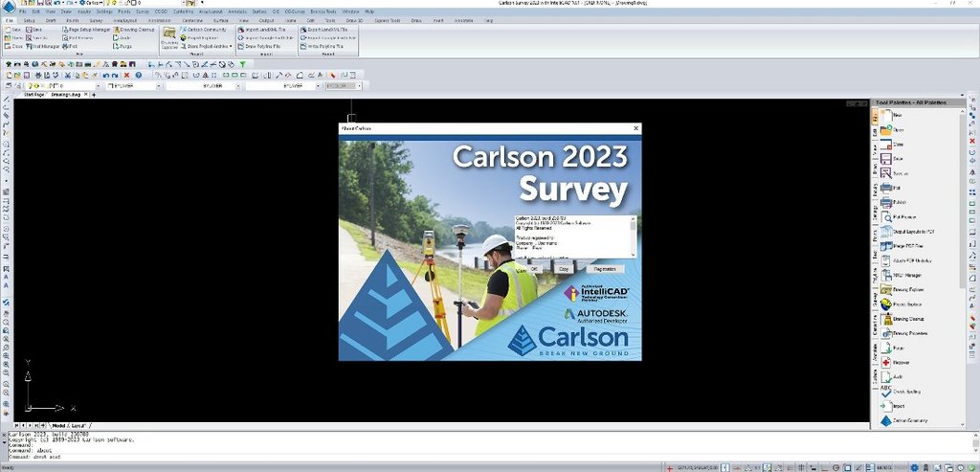Click Recover in the Tool Palettes panel

[895, 362]
